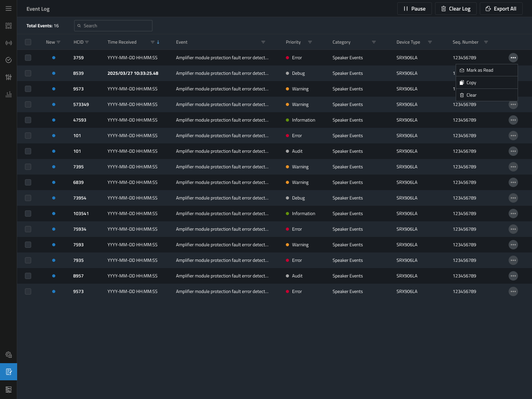Open the HCID column filter
The width and height of the screenshot is (532, 399).
point(87,42)
